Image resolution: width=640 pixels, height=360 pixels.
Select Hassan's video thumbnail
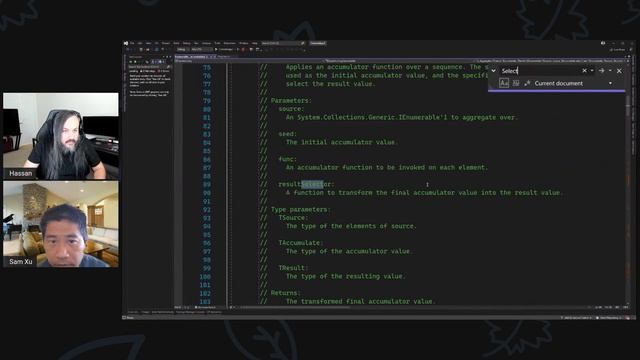[x=61, y=136]
